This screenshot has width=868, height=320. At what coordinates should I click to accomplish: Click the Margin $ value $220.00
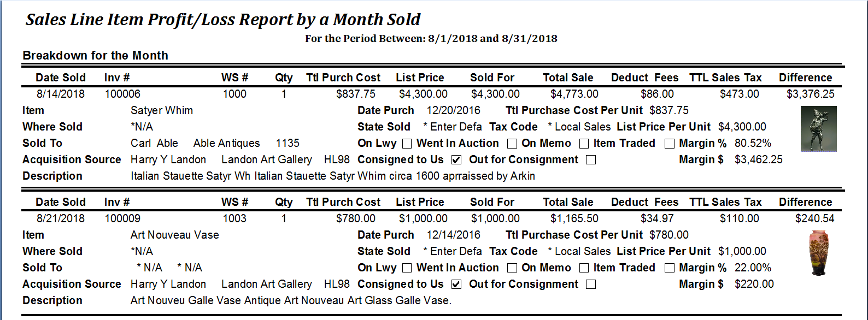pos(754,284)
